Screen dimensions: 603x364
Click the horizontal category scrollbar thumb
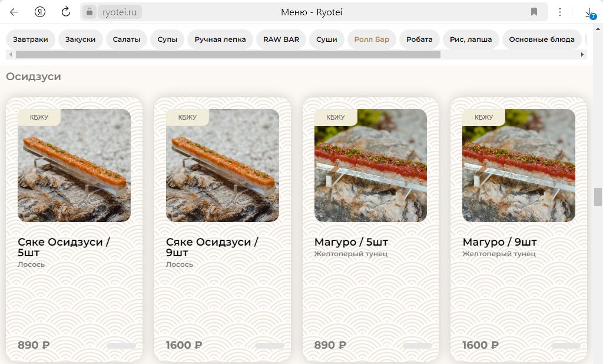(x=228, y=55)
